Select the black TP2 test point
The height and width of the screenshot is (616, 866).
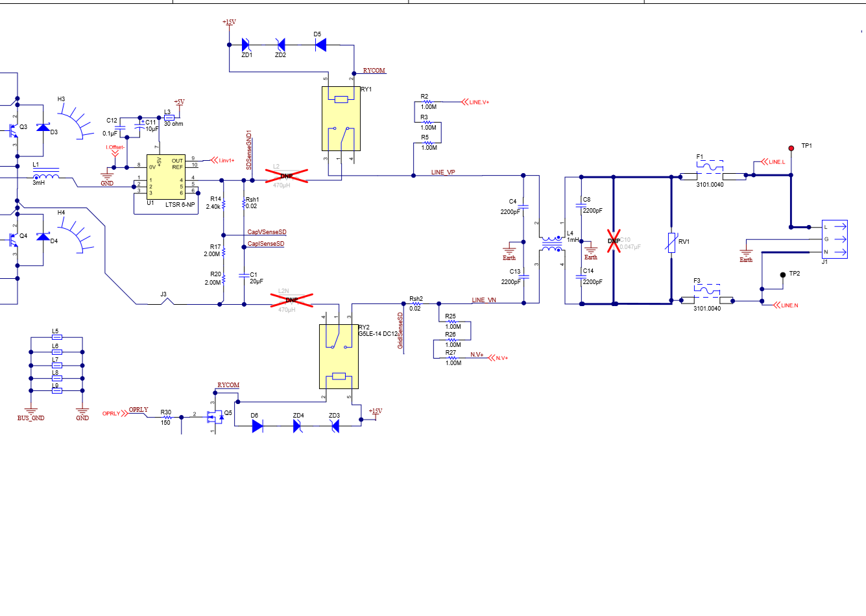pyautogui.click(x=783, y=274)
